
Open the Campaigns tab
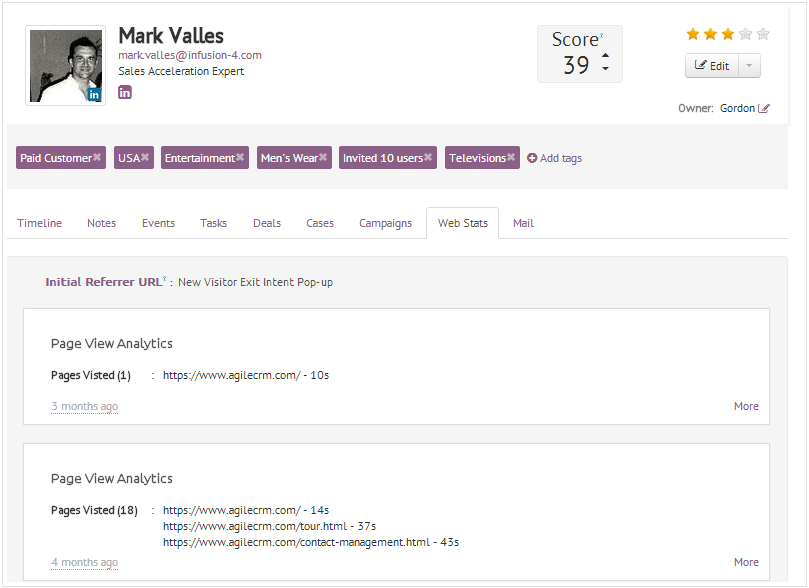[x=385, y=223]
